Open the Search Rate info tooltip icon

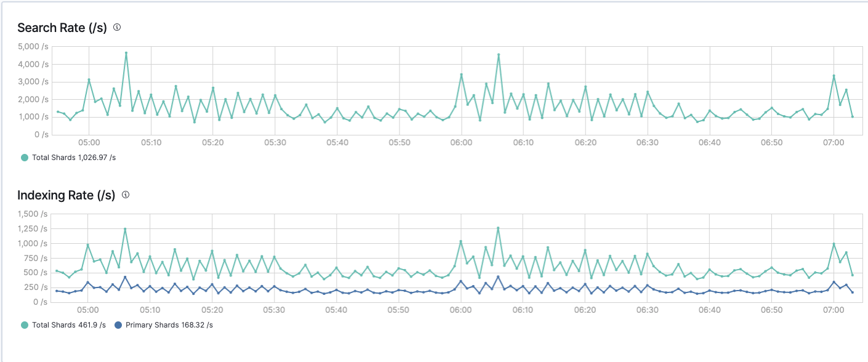click(x=117, y=28)
